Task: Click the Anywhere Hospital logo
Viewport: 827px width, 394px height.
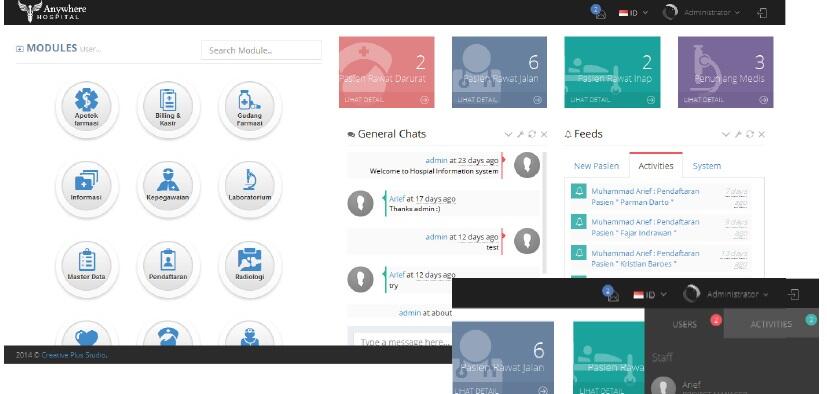Action: click(52, 11)
